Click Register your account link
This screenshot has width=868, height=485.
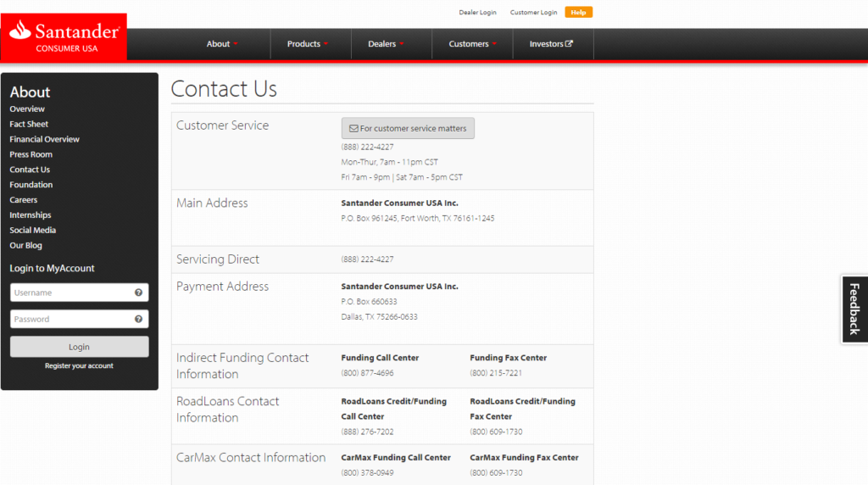(x=79, y=366)
